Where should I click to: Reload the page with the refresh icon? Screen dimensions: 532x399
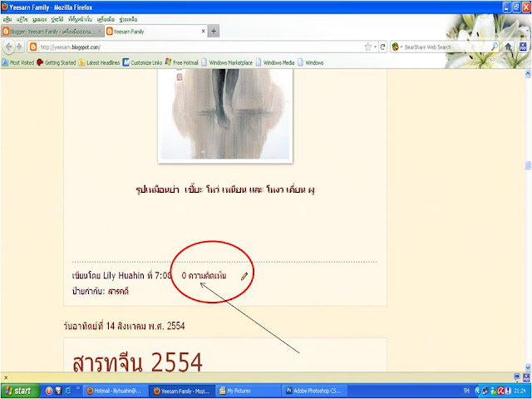(382, 47)
